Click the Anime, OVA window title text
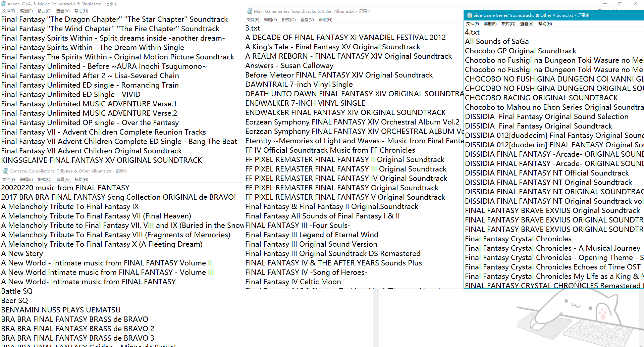Viewport: 644px width, 347px height. (63, 4)
